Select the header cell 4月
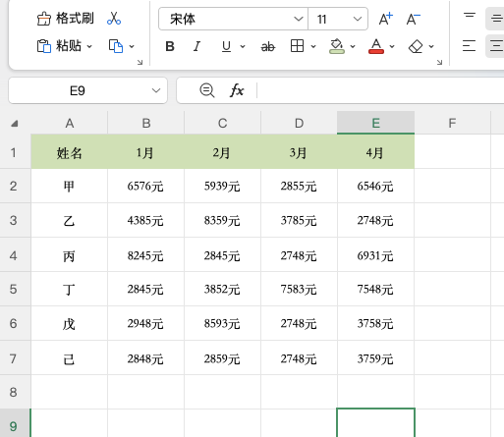The width and height of the screenshot is (504, 437). 376,152
